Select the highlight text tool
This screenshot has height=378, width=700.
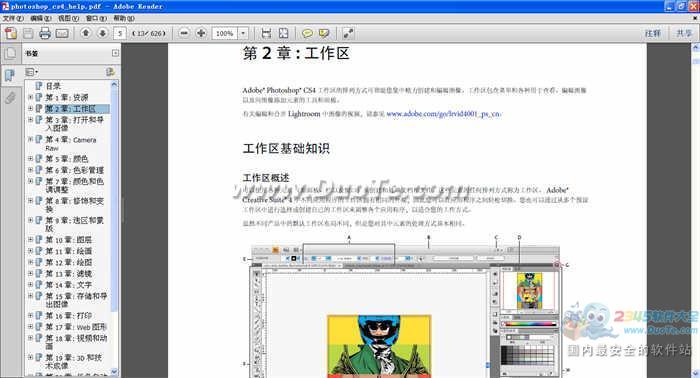tap(324, 33)
